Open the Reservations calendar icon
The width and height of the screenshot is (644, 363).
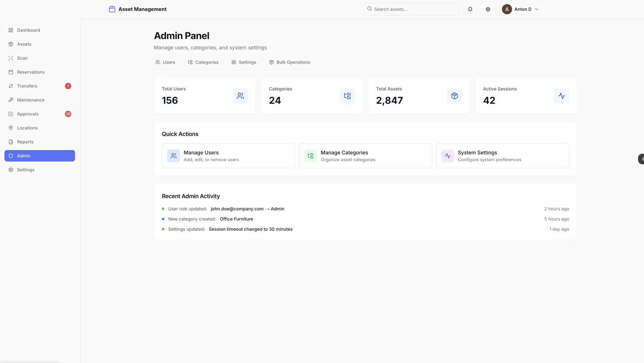pyautogui.click(x=10, y=72)
